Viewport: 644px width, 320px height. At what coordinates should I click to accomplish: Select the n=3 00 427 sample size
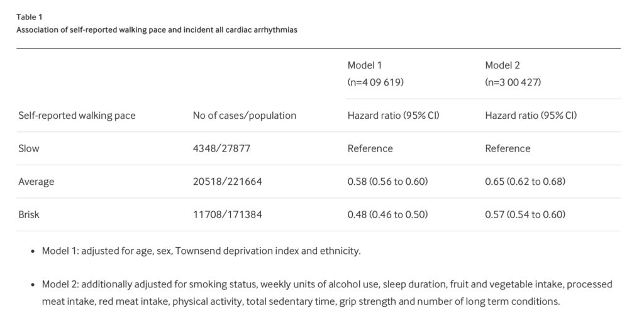[x=513, y=82]
